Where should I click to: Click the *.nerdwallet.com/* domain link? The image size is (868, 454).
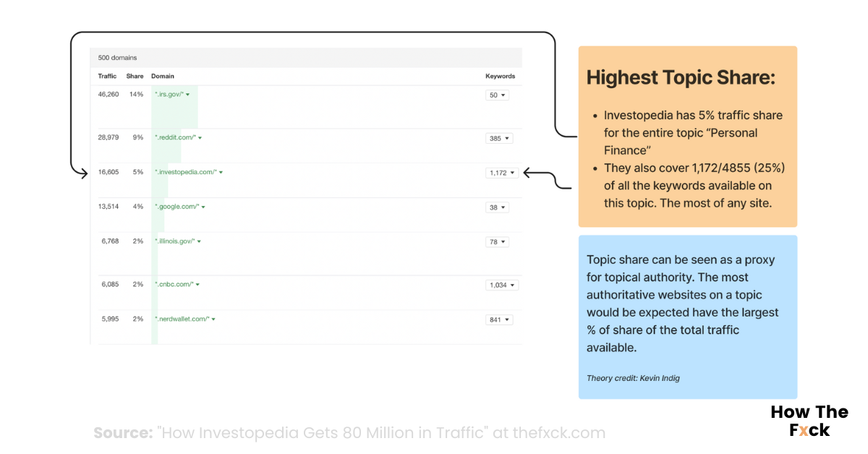pos(181,318)
